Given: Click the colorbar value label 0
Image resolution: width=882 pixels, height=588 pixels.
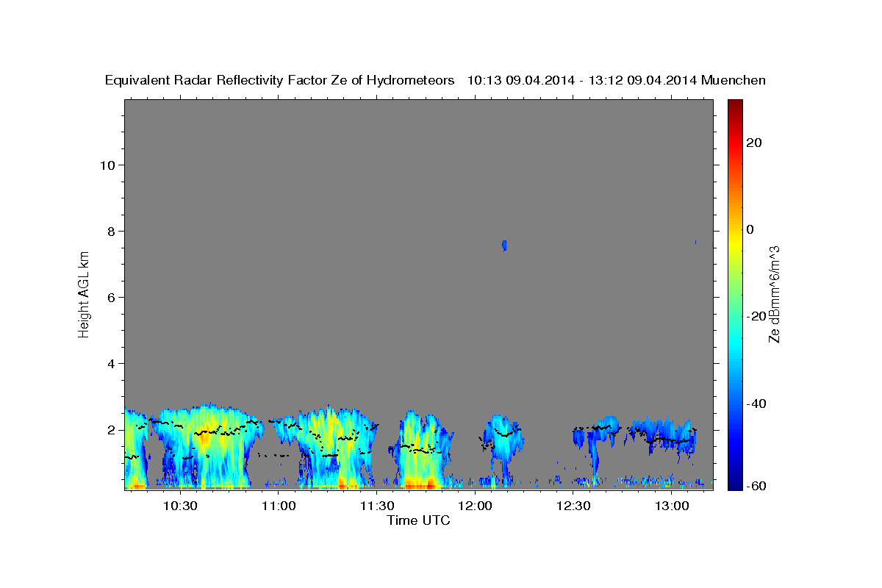Looking at the screenshot, I should pos(750,229).
